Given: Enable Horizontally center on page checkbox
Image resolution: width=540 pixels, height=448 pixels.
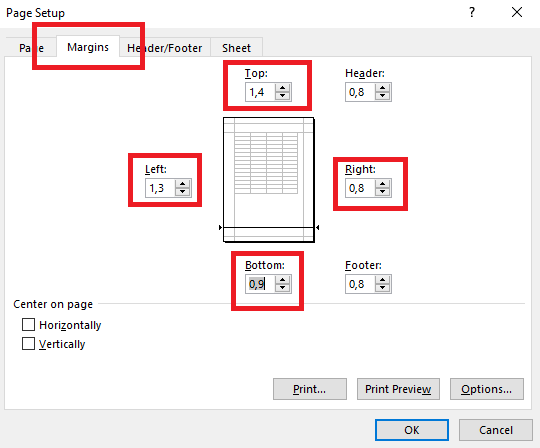Looking at the screenshot, I should (x=28, y=324).
